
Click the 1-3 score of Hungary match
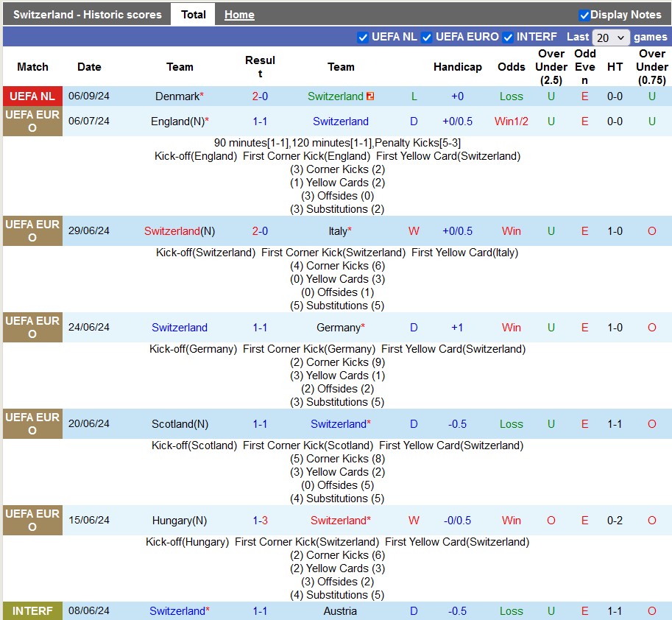pos(260,521)
